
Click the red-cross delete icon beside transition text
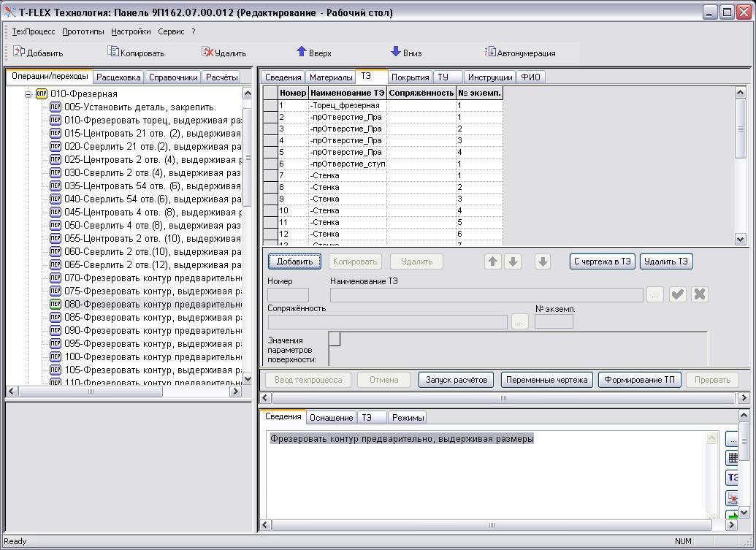[x=733, y=497]
